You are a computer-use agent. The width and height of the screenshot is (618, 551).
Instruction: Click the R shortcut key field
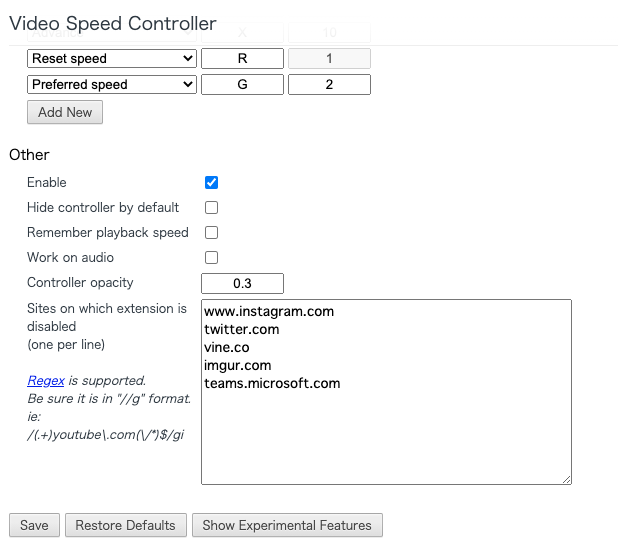[x=242, y=58]
